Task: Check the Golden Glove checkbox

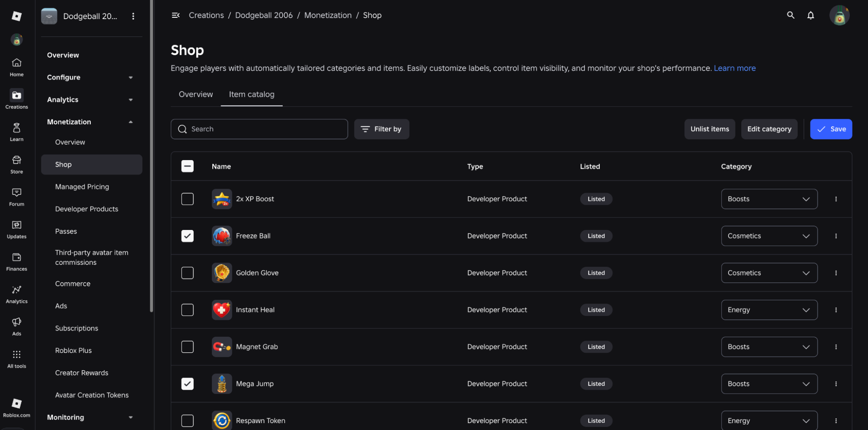Action: click(188, 273)
